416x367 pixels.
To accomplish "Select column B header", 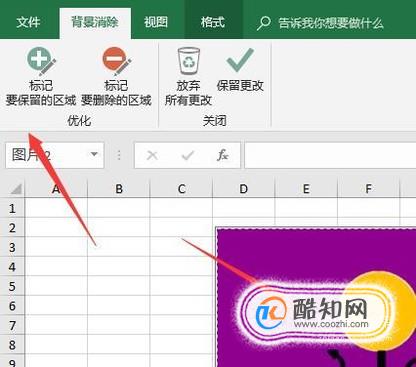I will coord(119,189).
